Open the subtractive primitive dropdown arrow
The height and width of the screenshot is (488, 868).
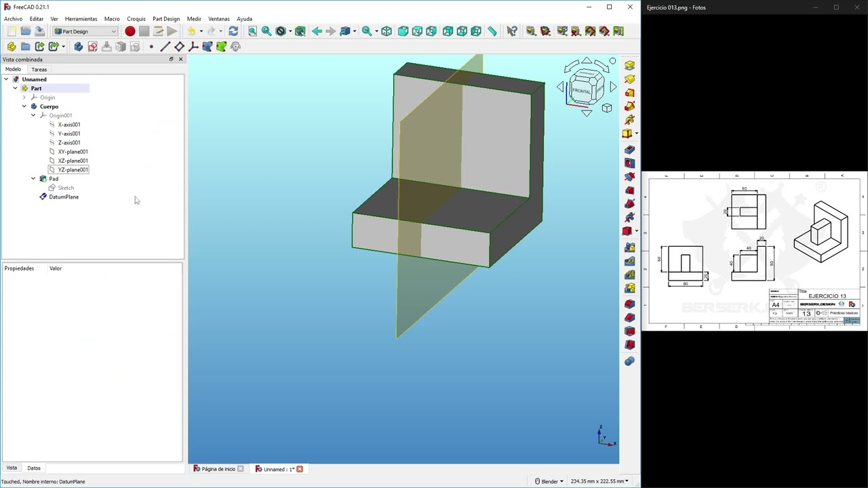pos(636,231)
